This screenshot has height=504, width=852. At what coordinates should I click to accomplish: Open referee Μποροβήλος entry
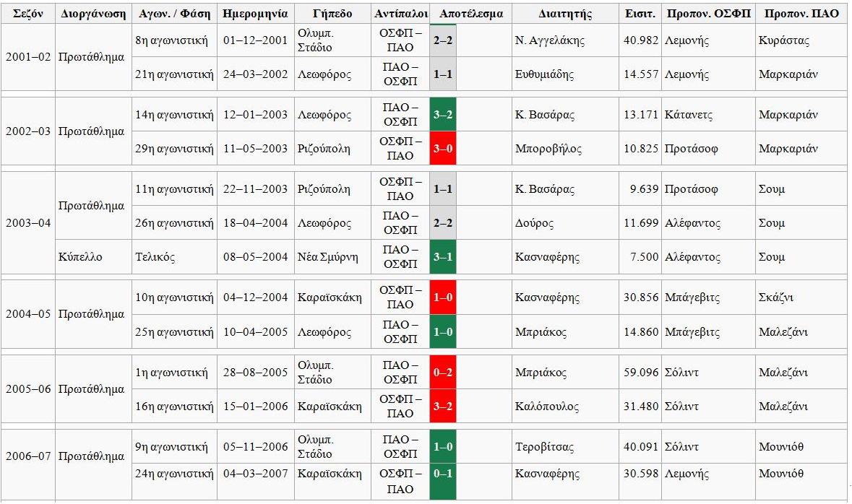(x=548, y=149)
